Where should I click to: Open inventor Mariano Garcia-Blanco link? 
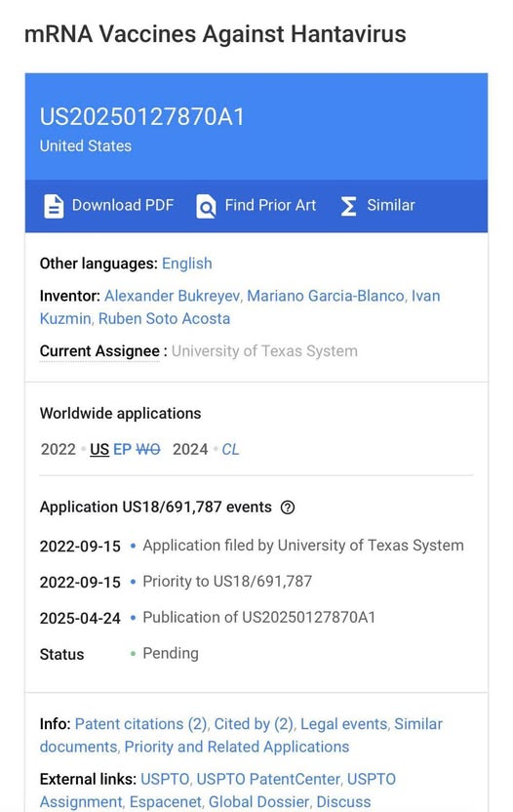[326, 296]
